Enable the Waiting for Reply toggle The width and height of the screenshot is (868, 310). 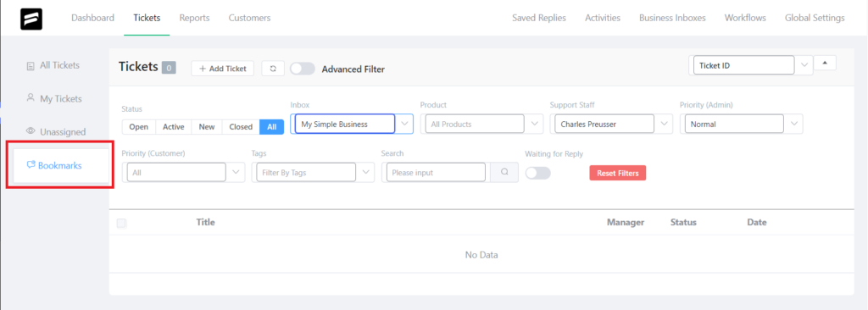[537, 173]
